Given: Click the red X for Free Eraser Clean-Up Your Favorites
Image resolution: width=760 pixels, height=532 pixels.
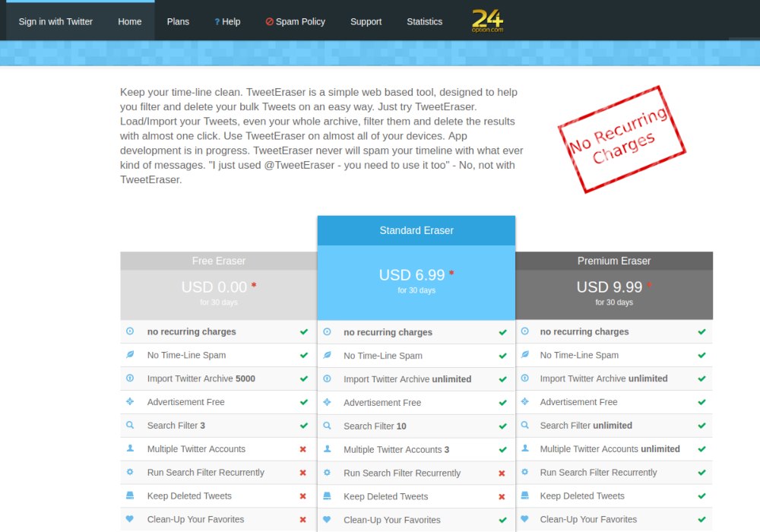Looking at the screenshot, I should pyautogui.click(x=303, y=519).
